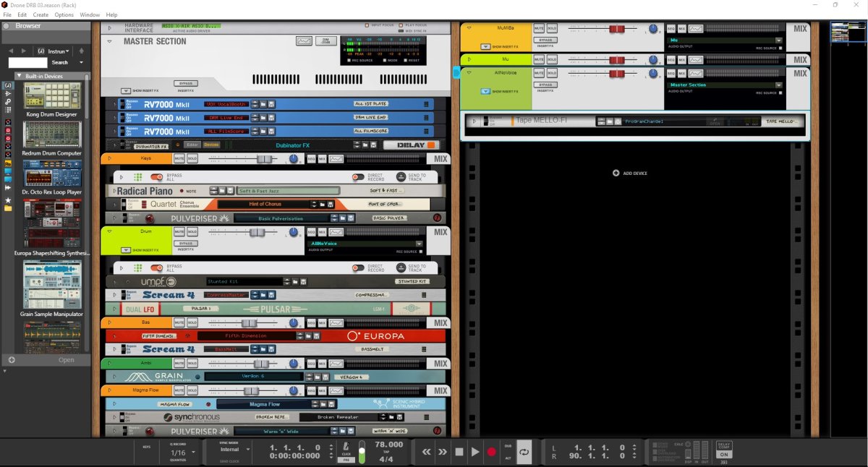Open the Edit menu
The width and height of the screenshot is (868, 467).
coord(22,14)
